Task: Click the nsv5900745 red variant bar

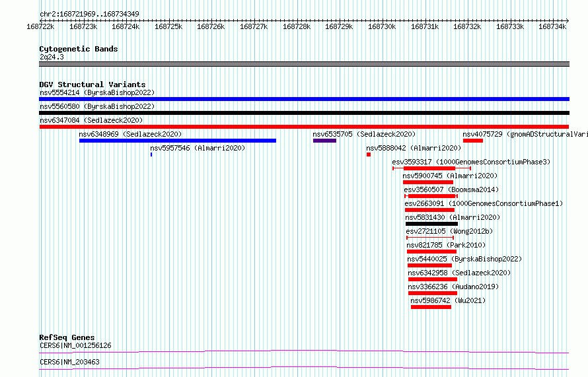Action: coord(428,182)
